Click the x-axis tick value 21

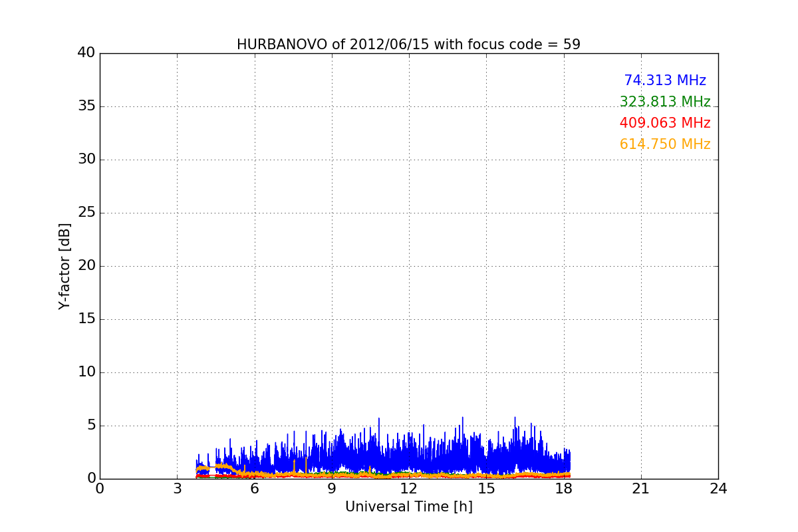tap(641, 489)
